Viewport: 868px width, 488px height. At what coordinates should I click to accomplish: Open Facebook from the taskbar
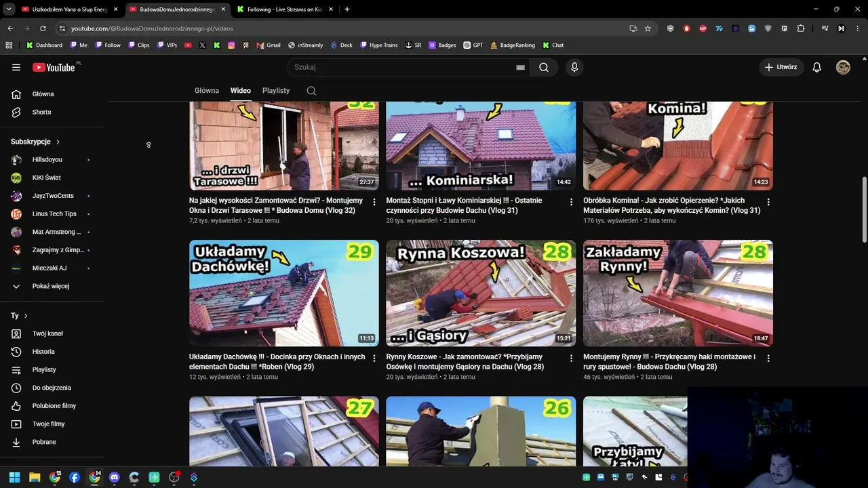[75, 477]
